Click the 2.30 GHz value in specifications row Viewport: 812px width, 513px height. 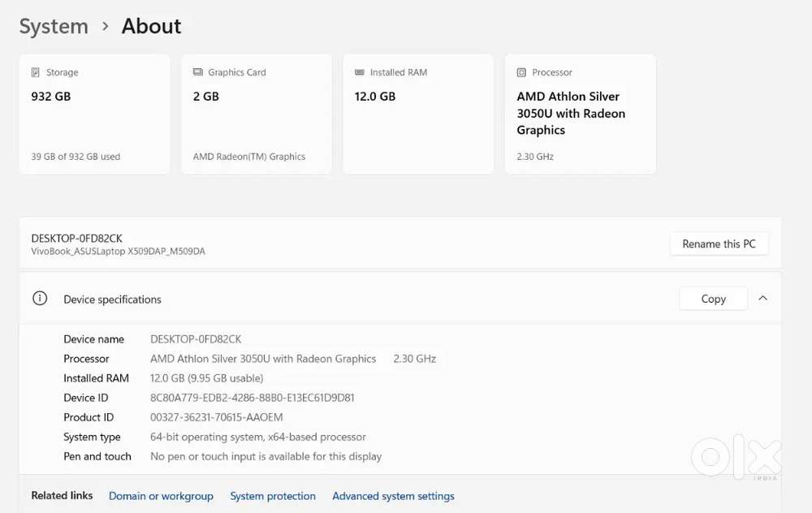pos(414,359)
